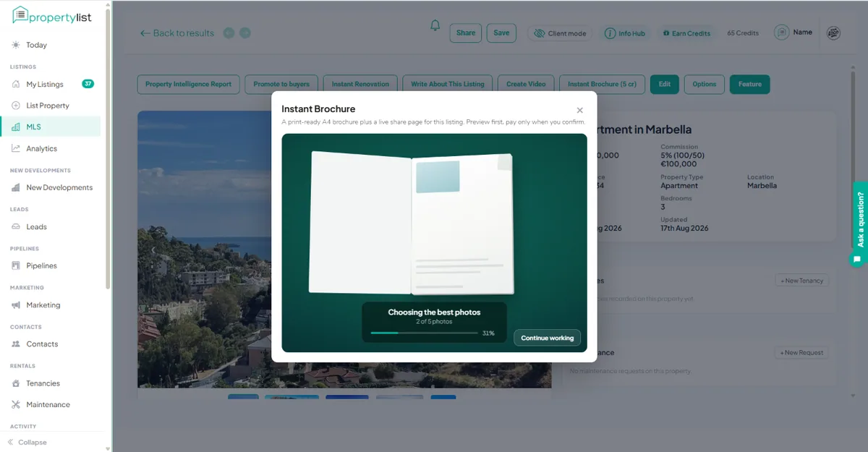Click the propertylist logo

[52, 15]
